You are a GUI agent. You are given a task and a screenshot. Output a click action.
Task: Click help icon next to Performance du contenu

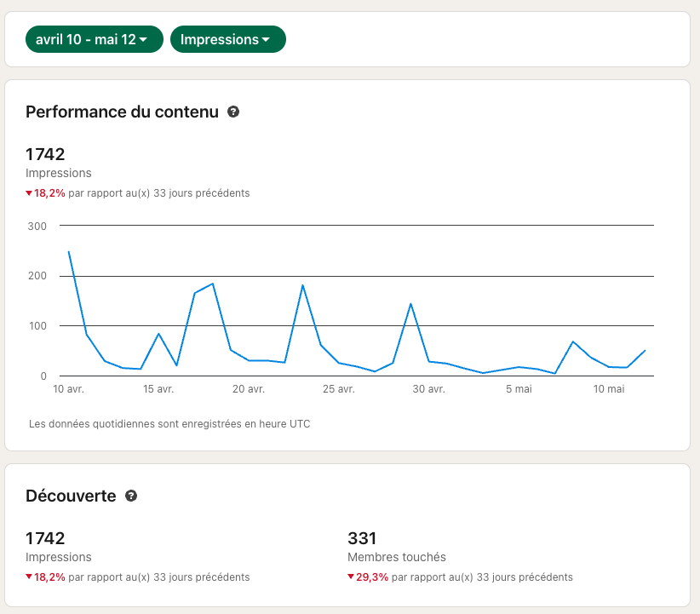pyautogui.click(x=233, y=112)
